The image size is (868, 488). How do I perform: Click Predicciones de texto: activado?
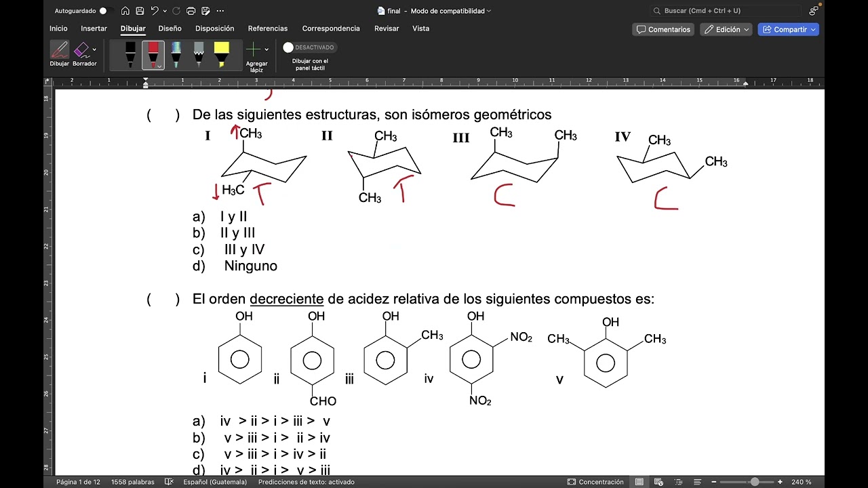(306, 482)
